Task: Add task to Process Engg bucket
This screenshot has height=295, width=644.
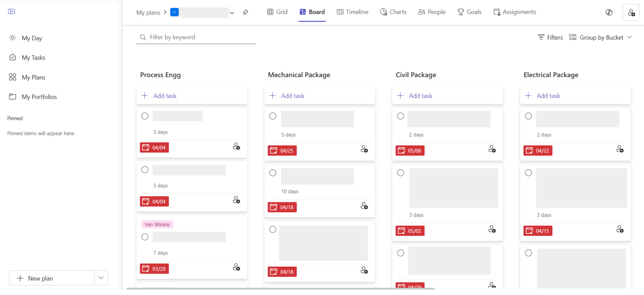Action: click(192, 96)
